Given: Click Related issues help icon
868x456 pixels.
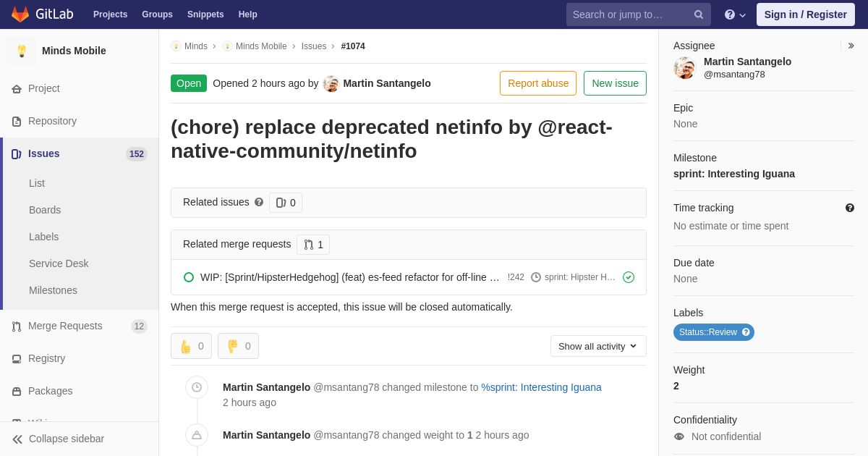Looking at the screenshot, I should pyautogui.click(x=259, y=203).
